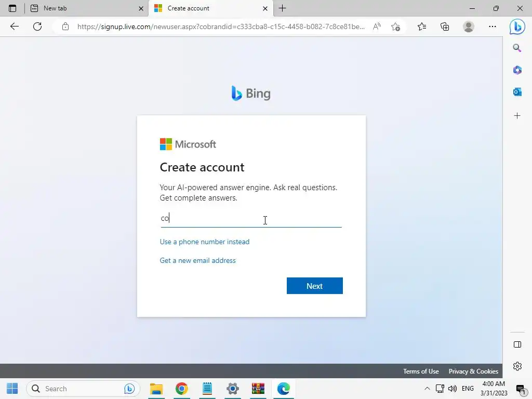Activate Read aloud icon in address bar
Viewport: 532px width, 399px height.
(377, 26)
